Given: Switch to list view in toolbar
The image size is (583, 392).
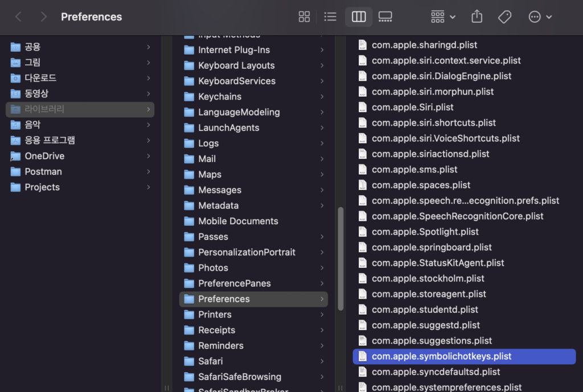Looking at the screenshot, I should click(x=330, y=17).
